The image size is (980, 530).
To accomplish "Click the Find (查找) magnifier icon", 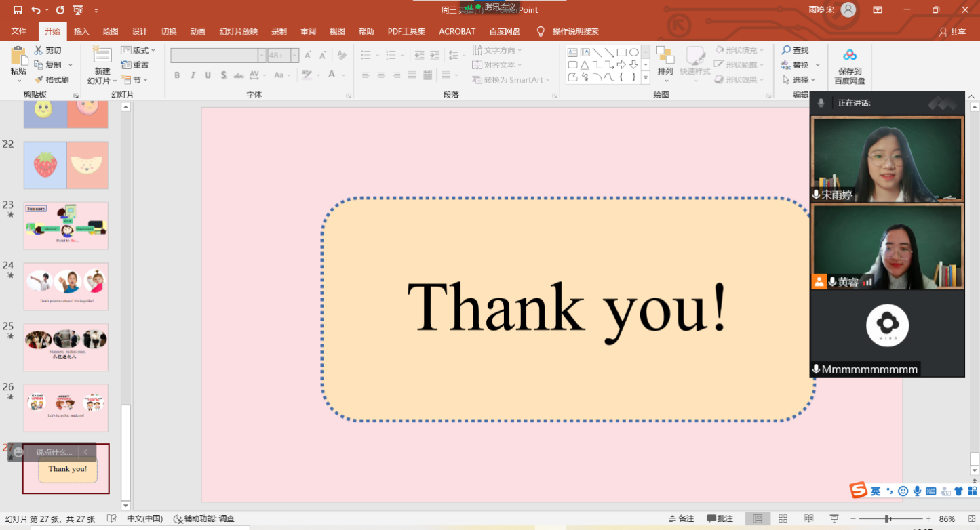I will coord(787,50).
